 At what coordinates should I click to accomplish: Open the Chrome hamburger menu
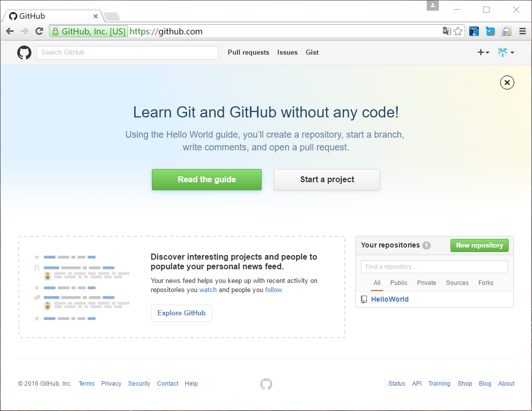point(522,31)
